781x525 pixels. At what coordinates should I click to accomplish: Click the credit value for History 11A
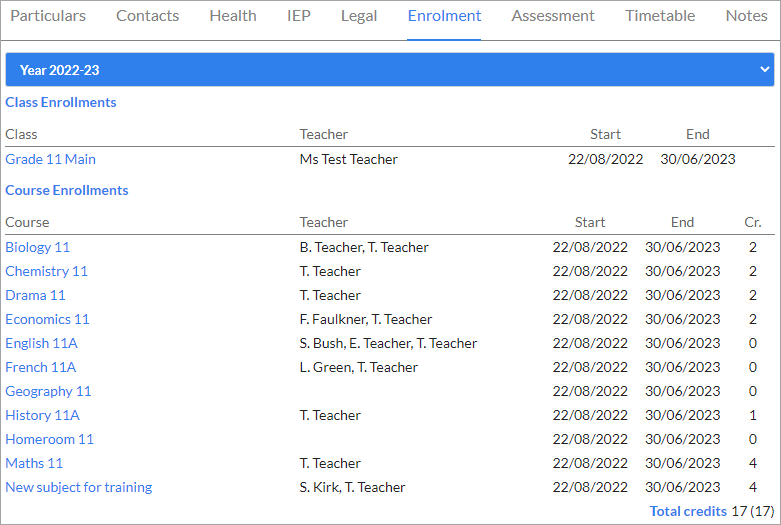[753, 415]
